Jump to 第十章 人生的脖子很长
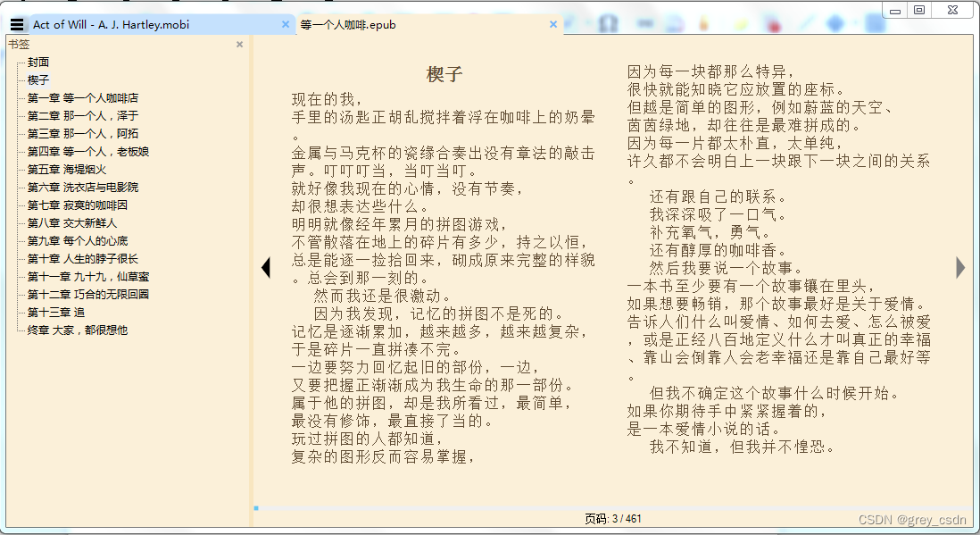Screen dimensions: 980x535 [82, 258]
